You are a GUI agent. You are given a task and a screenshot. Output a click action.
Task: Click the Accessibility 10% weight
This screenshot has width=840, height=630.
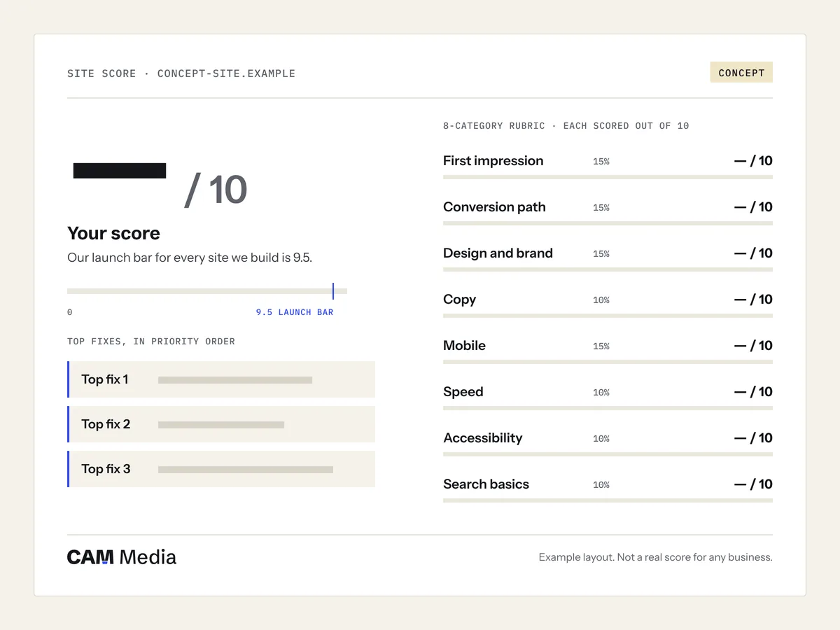click(x=601, y=439)
